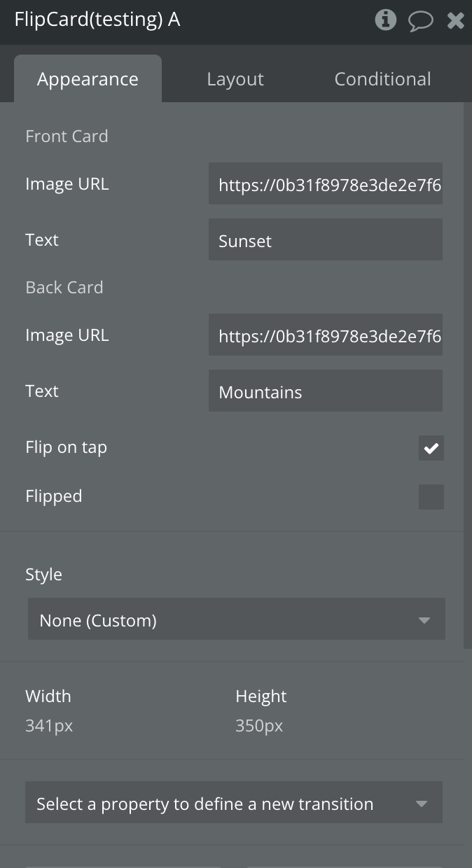Click the 'FlipCard(testing) A' element title
Viewport: 472px width, 868px height.
pos(97,20)
